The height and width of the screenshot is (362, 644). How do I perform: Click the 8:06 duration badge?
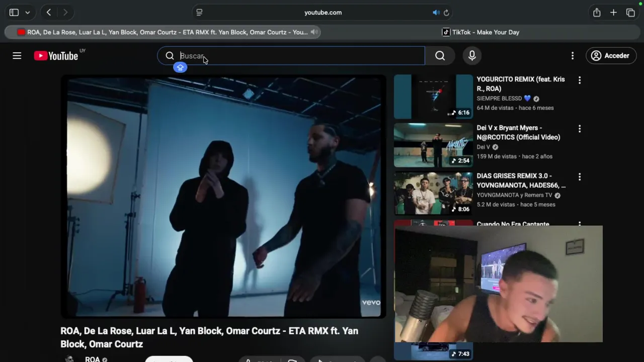click(460, 209)
